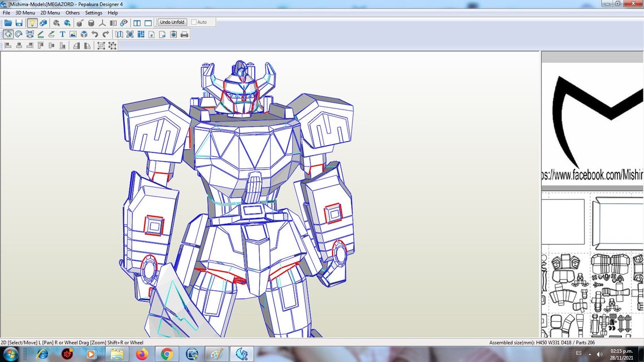The width and height of the screenshot is (644, 362).
Task: Open a model with the folder icon
Action: tap(7, 23)
